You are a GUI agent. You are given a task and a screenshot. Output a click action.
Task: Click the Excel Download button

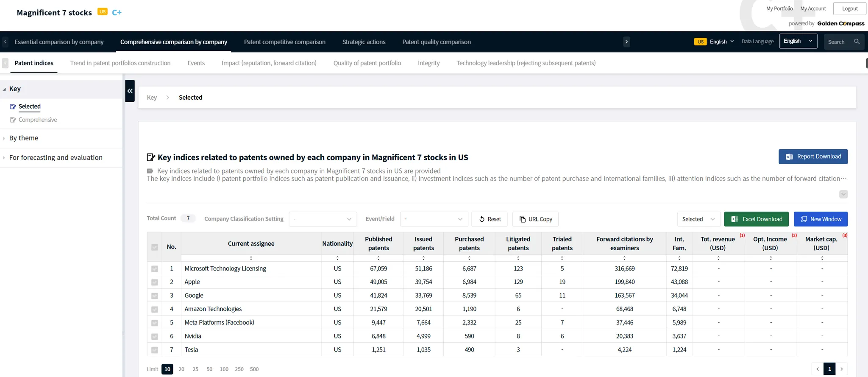pyautogui.click(x=757, y=219)
